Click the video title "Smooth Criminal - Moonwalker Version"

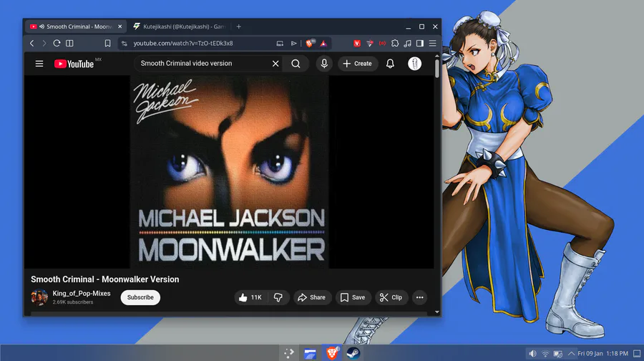(104, 279)
